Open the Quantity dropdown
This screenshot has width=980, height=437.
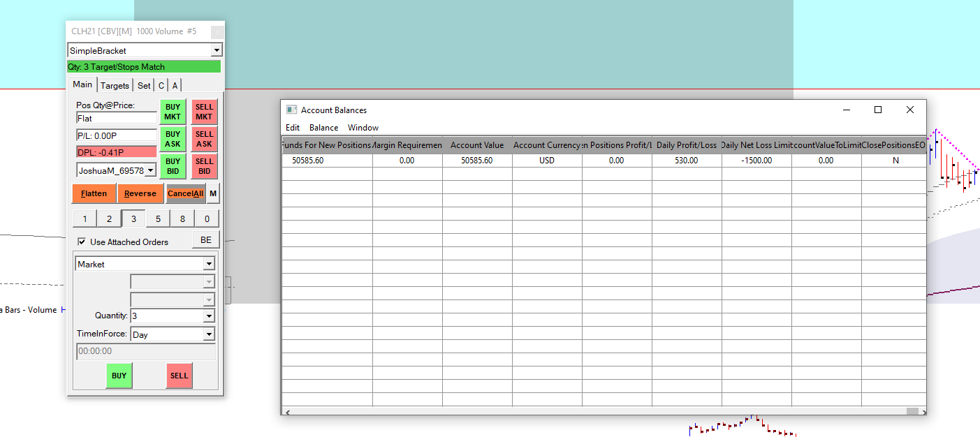(x=209, y=316)
